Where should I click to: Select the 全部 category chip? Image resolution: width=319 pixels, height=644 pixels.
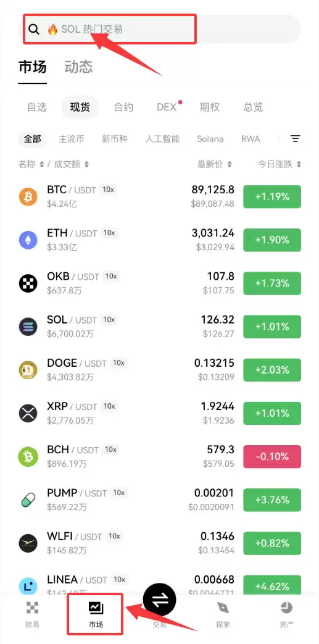pyautogui.click(x=33, y=139)
